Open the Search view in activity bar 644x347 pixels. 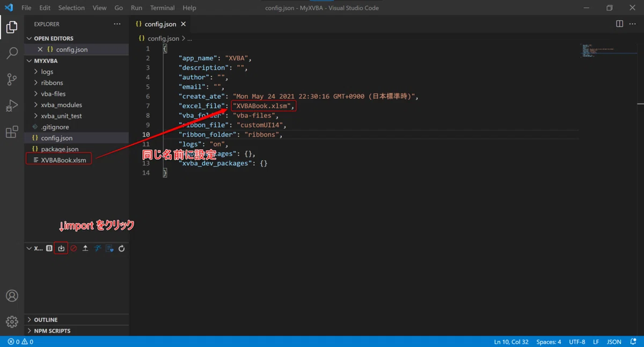[12, 53]
